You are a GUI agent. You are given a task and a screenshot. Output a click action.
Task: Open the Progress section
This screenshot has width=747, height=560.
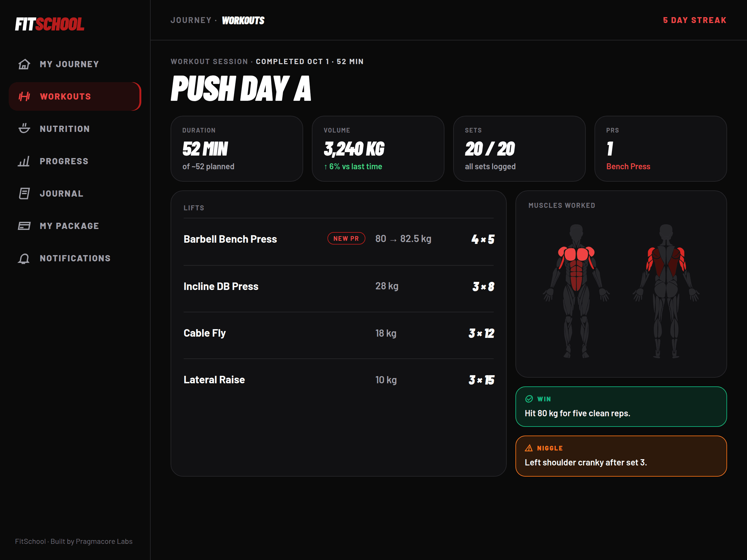pos(75,161)
